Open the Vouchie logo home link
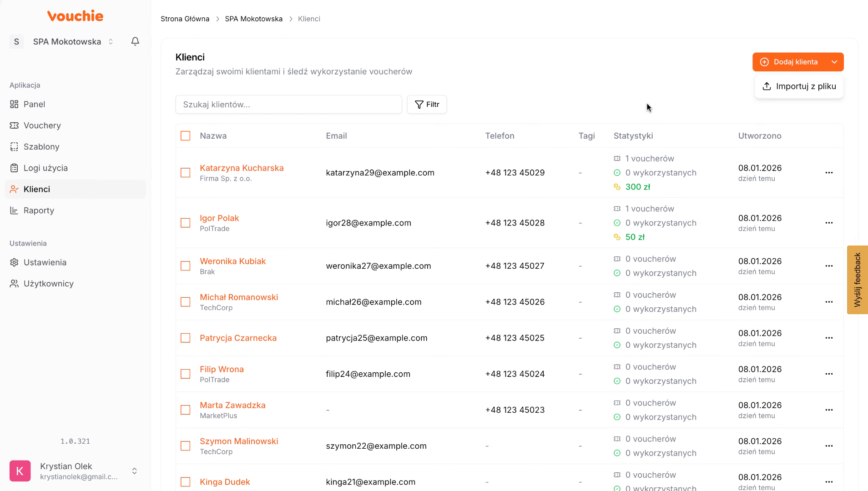The width and height of the screenshot is (868, 491). click(76, 16)
